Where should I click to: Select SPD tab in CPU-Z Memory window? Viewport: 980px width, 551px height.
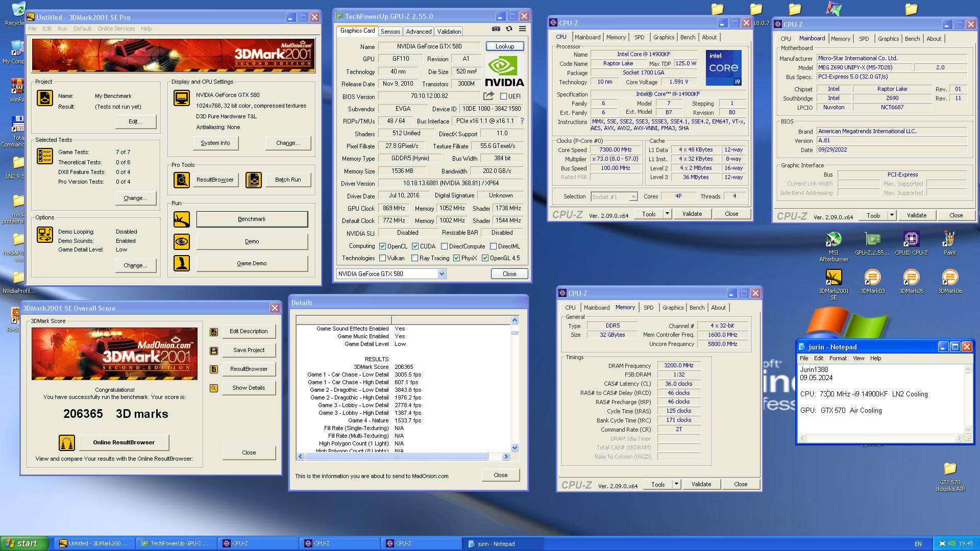point(648,308)
